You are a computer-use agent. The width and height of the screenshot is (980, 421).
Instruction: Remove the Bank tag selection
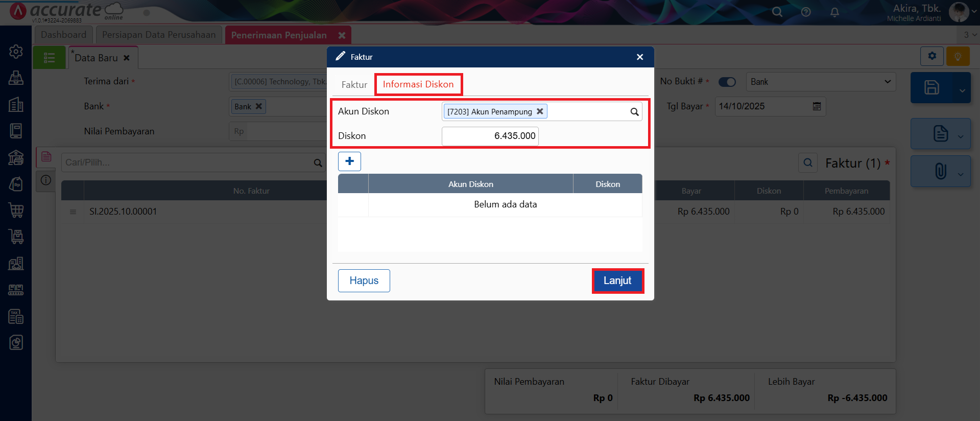(259, 106)
